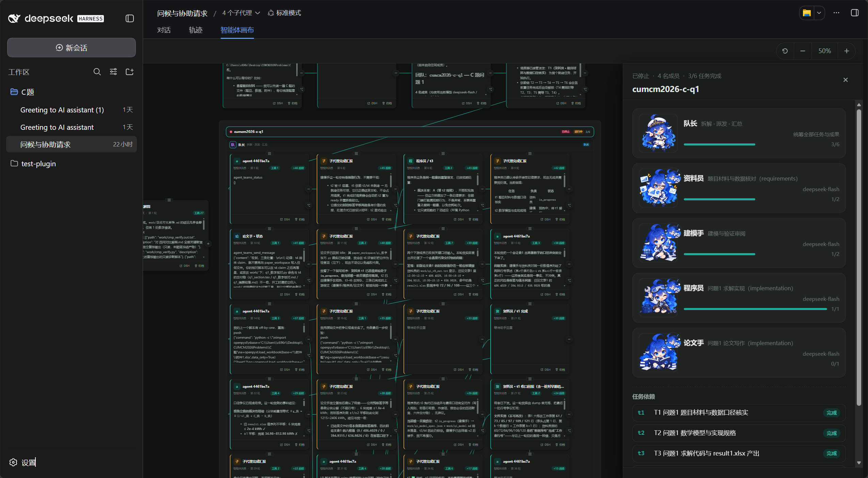Archive the 论文手 • 状态 card

300,294
